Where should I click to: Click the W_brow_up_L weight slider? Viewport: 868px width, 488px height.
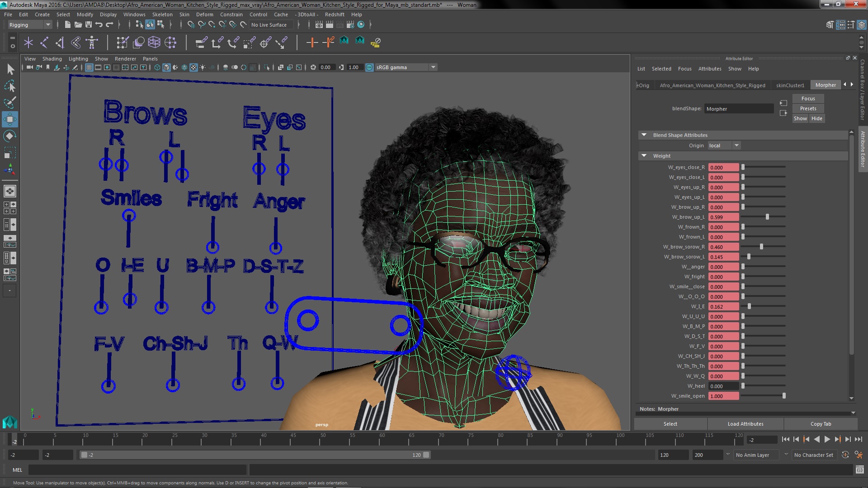pyautogui.click(x=767, y=217)
